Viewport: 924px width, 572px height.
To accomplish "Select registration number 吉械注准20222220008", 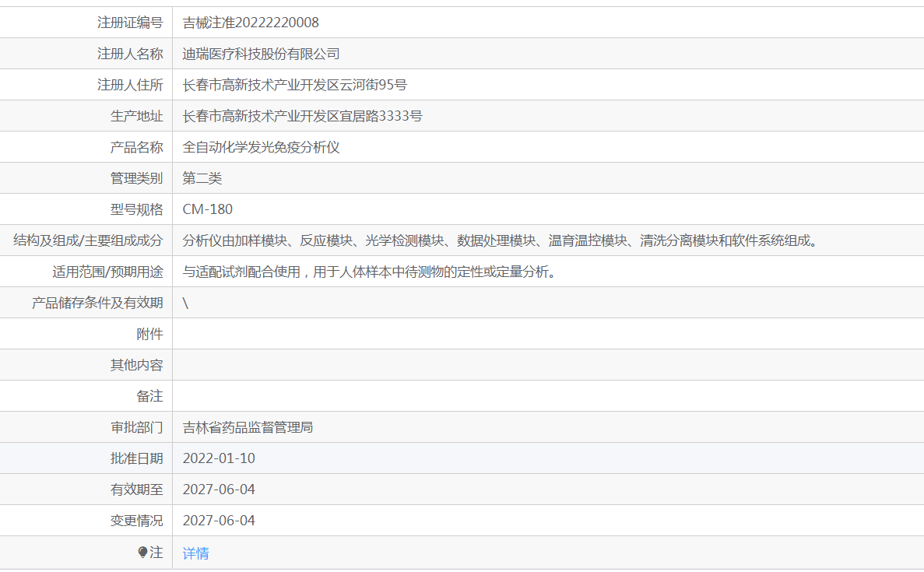I will pos(251,23).
